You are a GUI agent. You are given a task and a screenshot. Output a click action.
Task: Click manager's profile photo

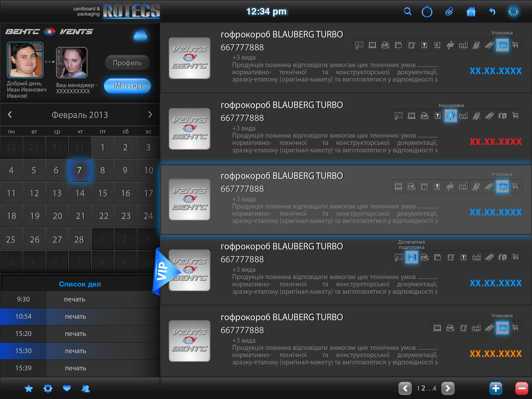[x=72, y=63]
